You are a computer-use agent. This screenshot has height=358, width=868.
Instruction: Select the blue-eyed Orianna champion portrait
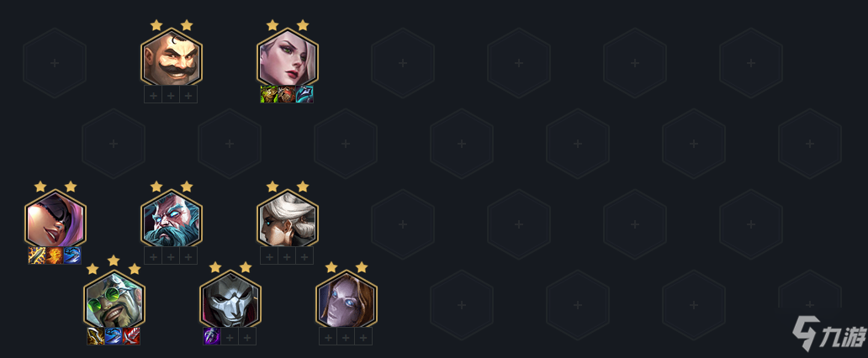(x=347, y=300)
